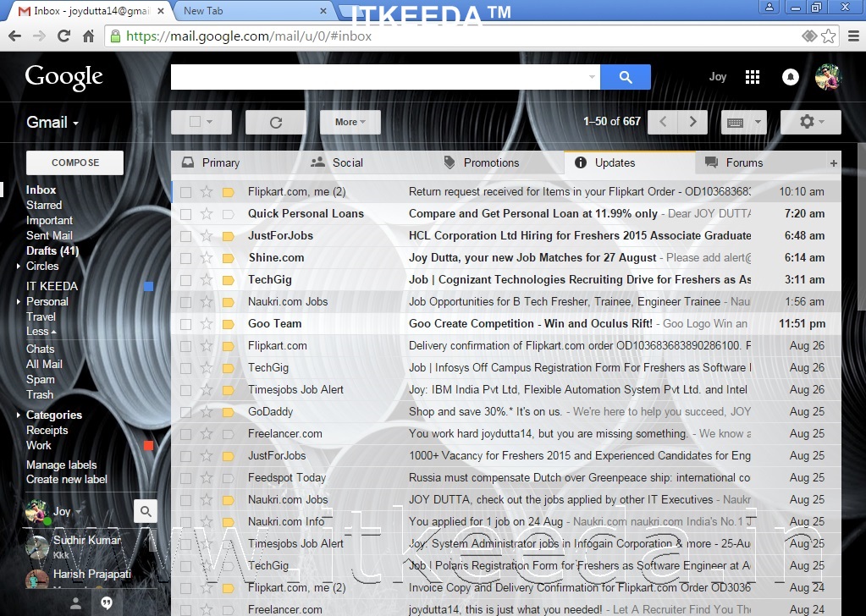The height and width of the screenshot is (616, 866).
Task: Open the Google apps grid
Action: click(x=753, y=77)
